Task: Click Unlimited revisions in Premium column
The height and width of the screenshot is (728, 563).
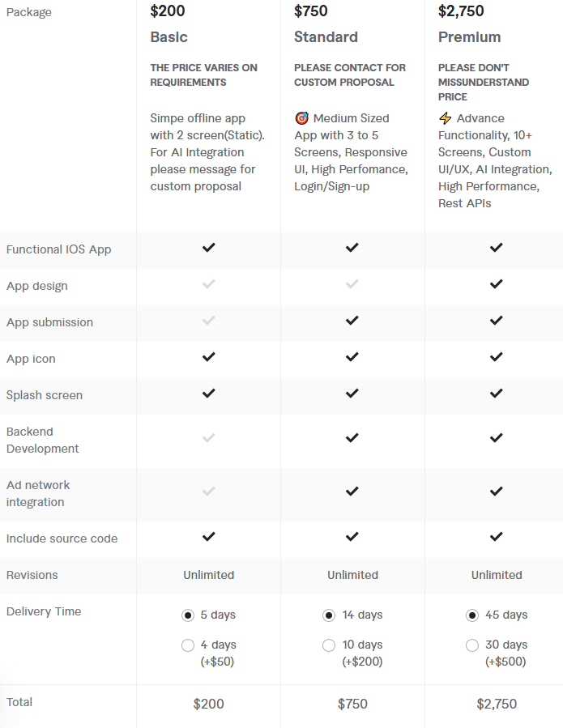Action: pos(496,575)
